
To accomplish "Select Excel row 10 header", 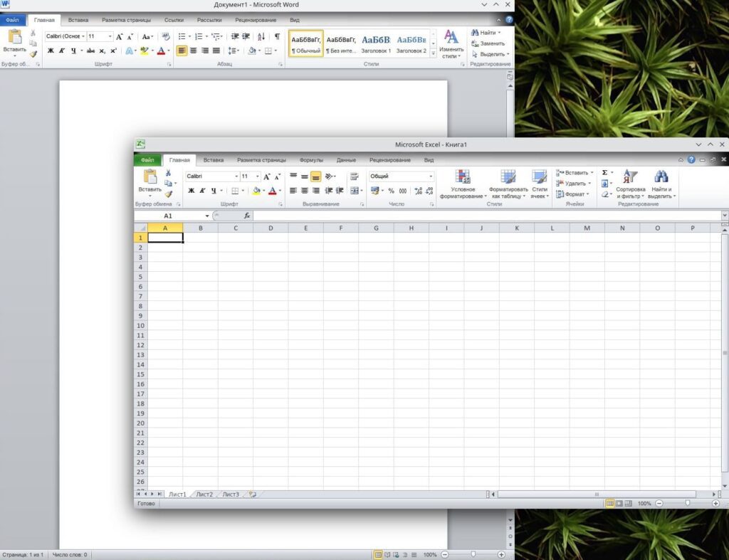I will coord(140,326).
